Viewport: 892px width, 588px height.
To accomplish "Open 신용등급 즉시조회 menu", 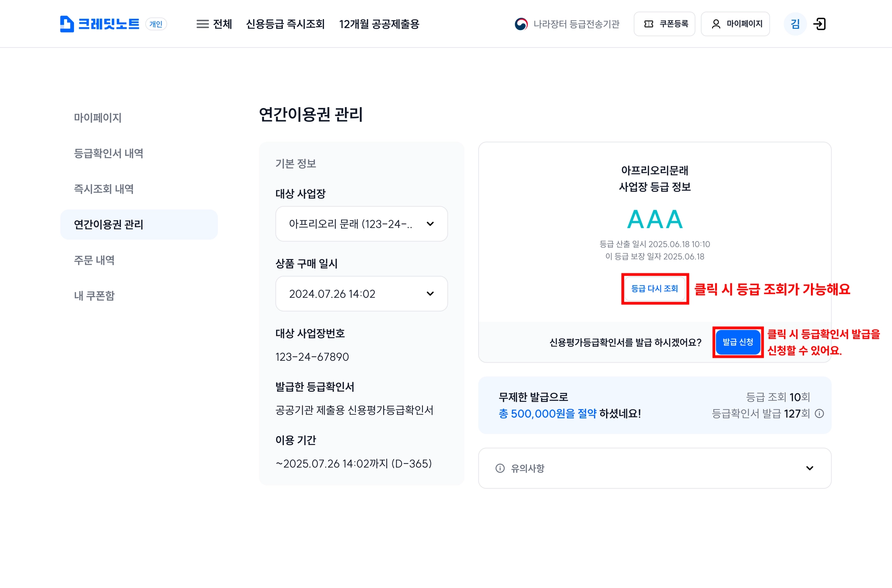I will [x=285, y=24].
